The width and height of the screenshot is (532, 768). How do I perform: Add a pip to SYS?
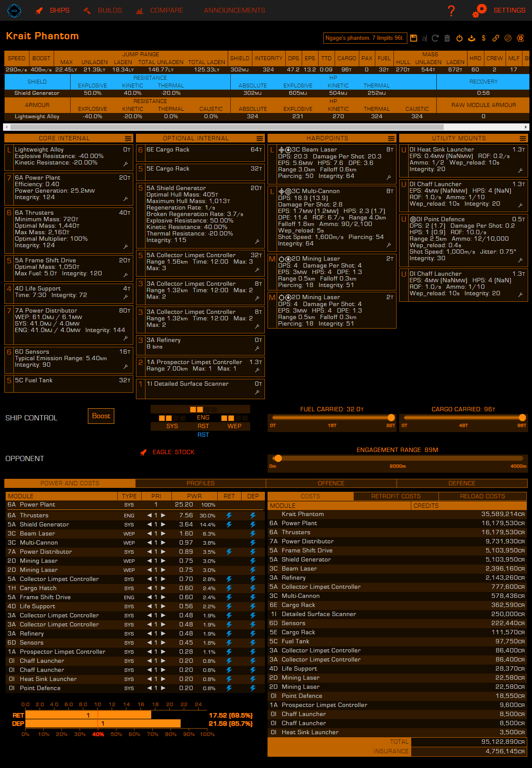coord(172,426)
